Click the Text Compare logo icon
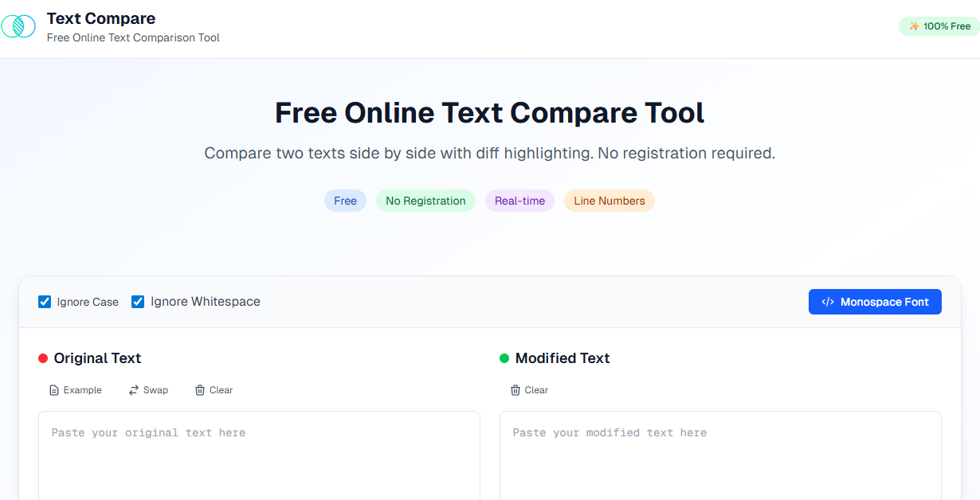 (x=18, y=26)
